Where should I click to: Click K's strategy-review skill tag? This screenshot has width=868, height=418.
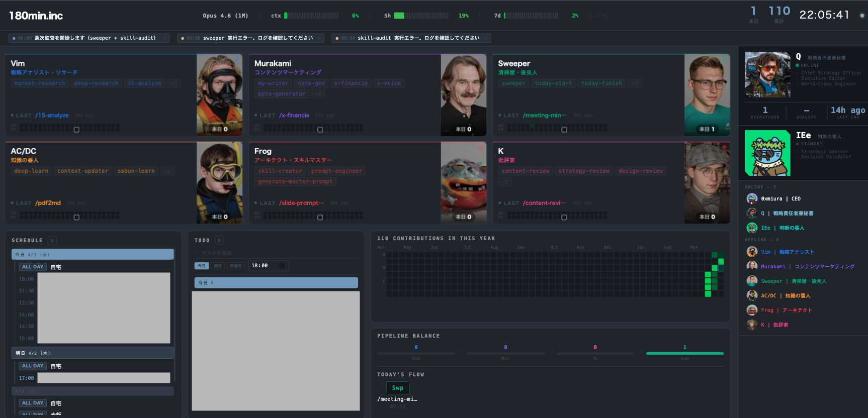pyautogui.click(x=584, y=171)
